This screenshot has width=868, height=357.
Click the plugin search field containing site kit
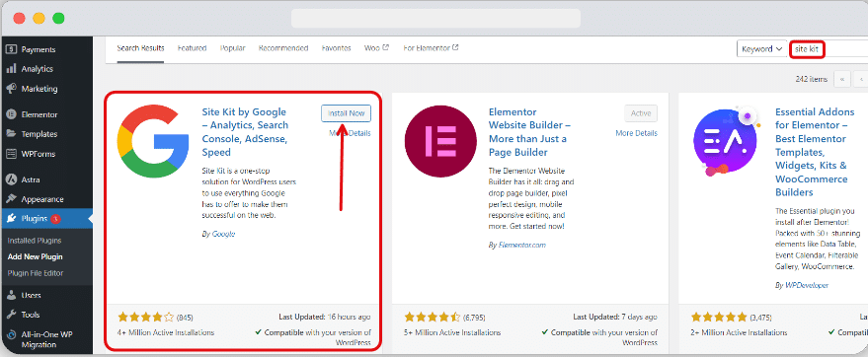[x=829, y=48]
